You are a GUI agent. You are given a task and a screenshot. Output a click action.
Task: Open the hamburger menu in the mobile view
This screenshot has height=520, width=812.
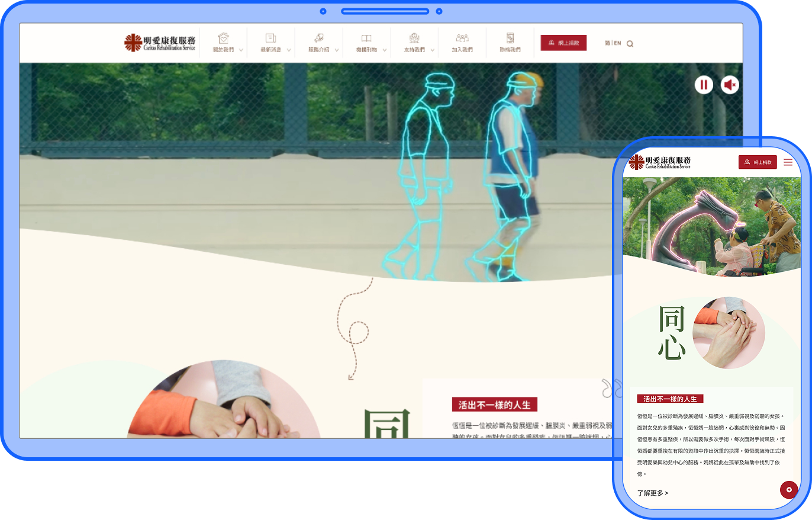tap(788, 162)
